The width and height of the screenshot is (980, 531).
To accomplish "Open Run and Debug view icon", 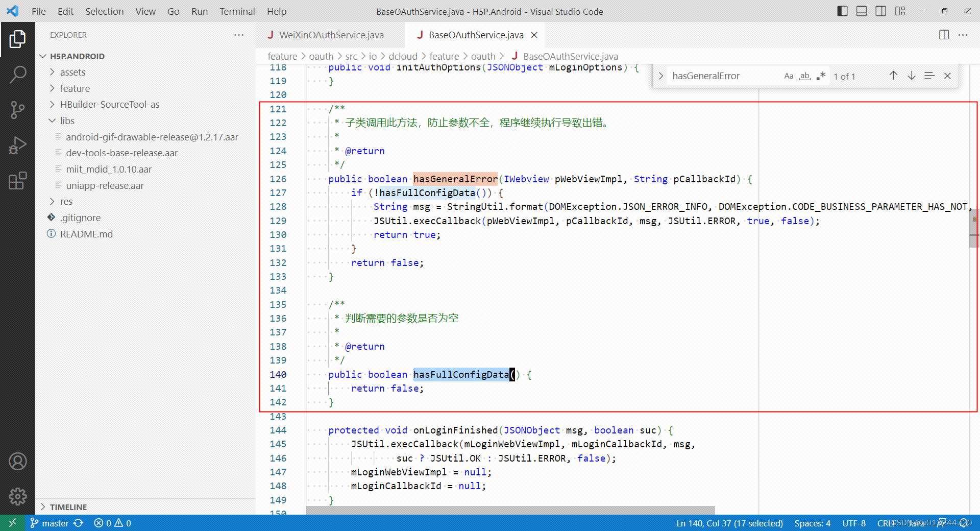I will coord(17,146).
